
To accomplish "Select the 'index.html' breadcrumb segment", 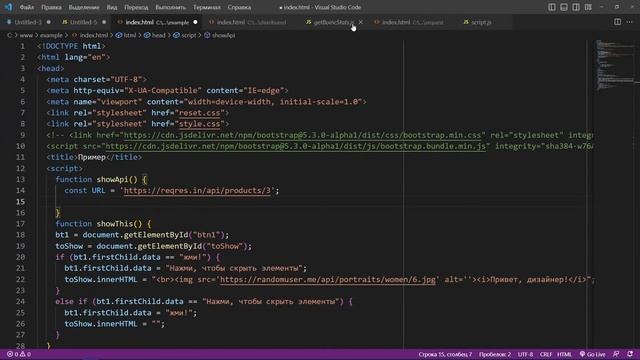I will (x=93, y=36).
